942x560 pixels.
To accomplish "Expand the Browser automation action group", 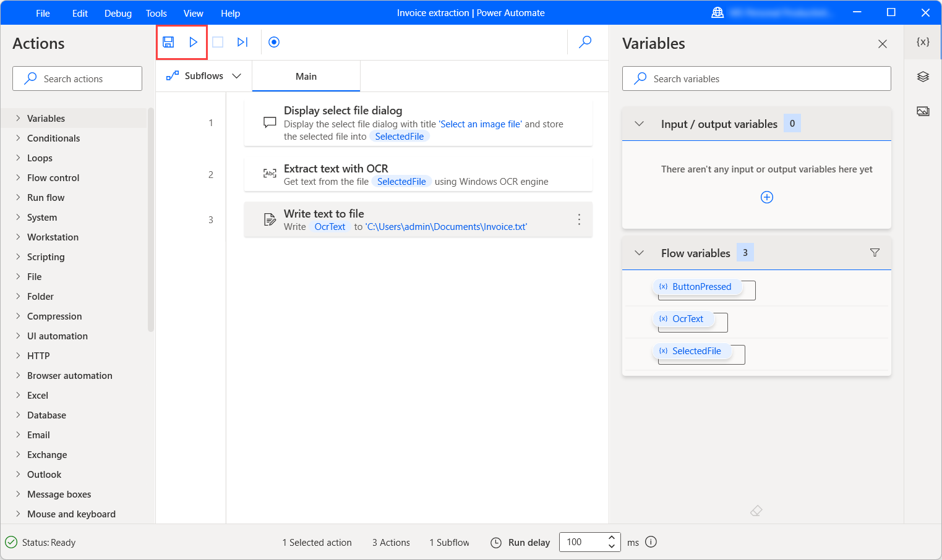I will point(18,375).
